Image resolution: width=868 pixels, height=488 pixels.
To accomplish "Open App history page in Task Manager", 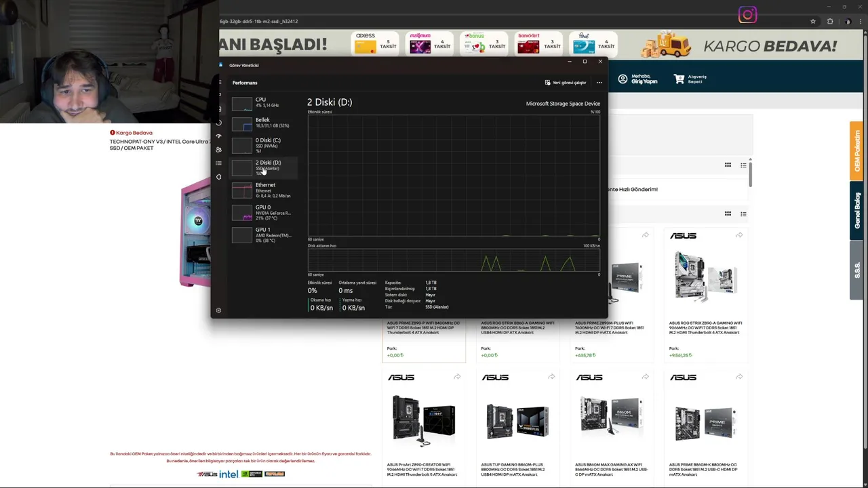I will click(218, 123).
